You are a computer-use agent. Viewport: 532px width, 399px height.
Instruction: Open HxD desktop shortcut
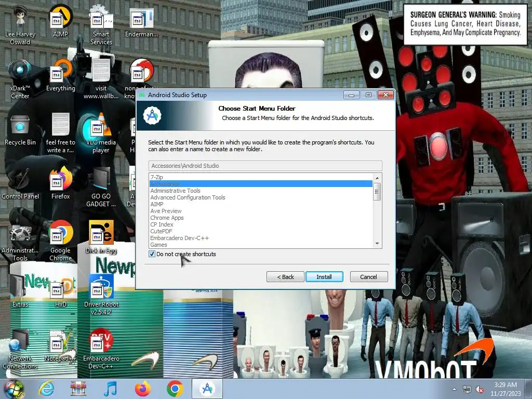(60, 292)
